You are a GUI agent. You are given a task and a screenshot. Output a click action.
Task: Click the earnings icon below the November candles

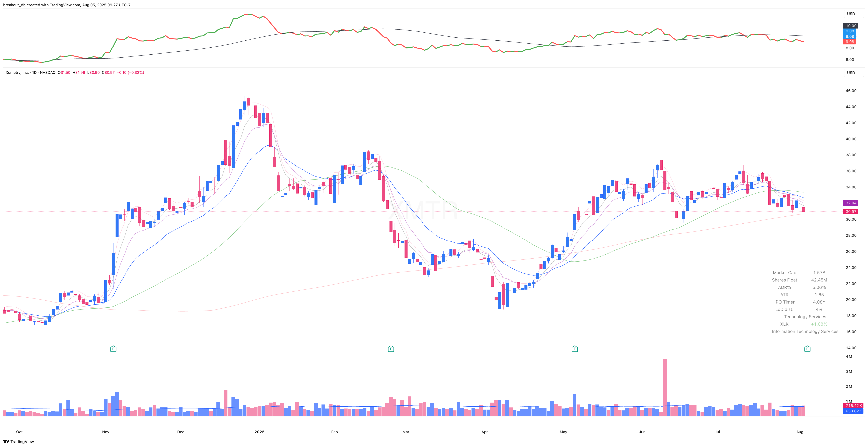pyautogui.click(x=113, y=349)
